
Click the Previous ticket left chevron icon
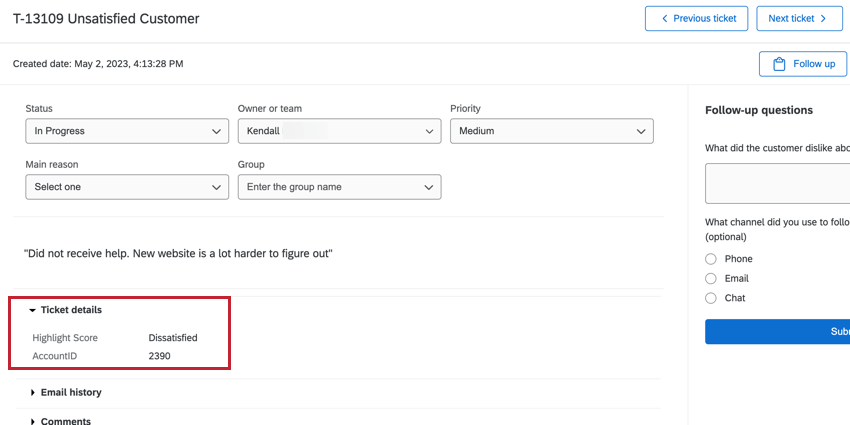[x=662, y=18]
